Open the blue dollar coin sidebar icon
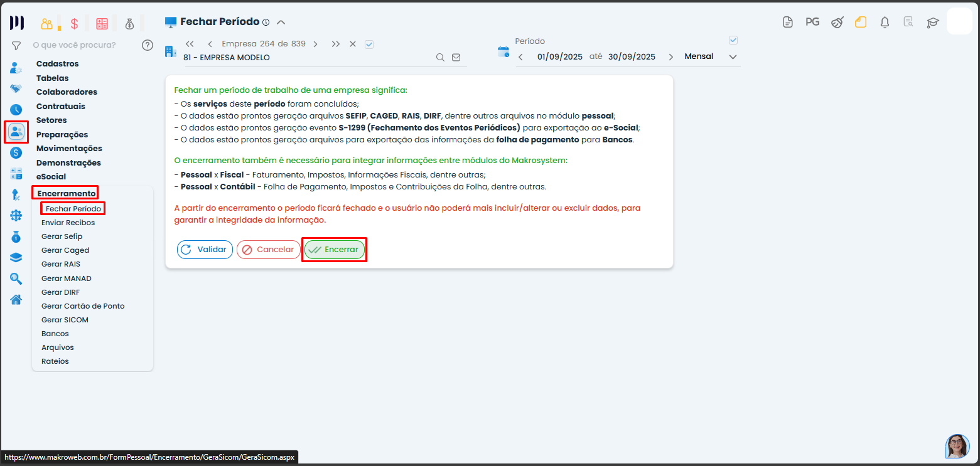Screen dimensions: 980x466 16,152
